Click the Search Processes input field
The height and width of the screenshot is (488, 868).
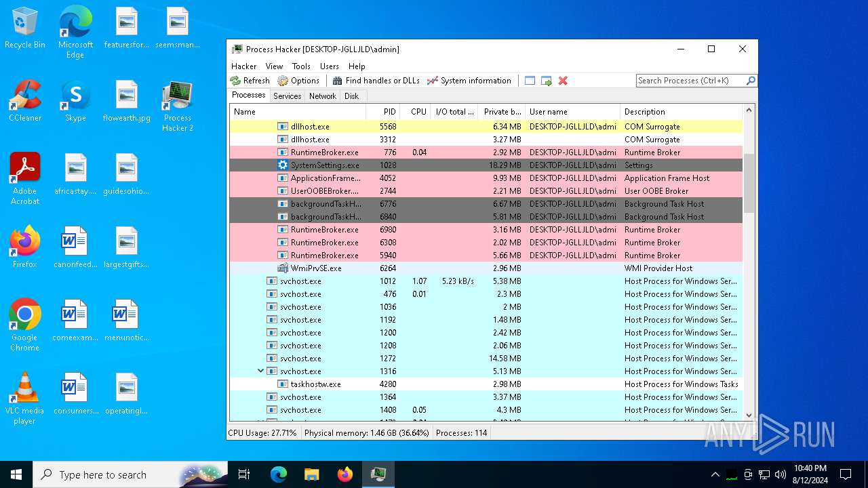pos(691,81)
